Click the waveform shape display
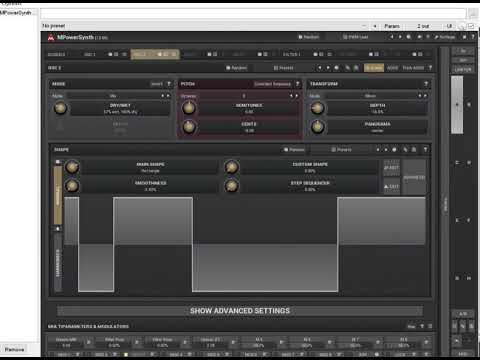Screen dimensions: 480x360 [x=245, y=244]
